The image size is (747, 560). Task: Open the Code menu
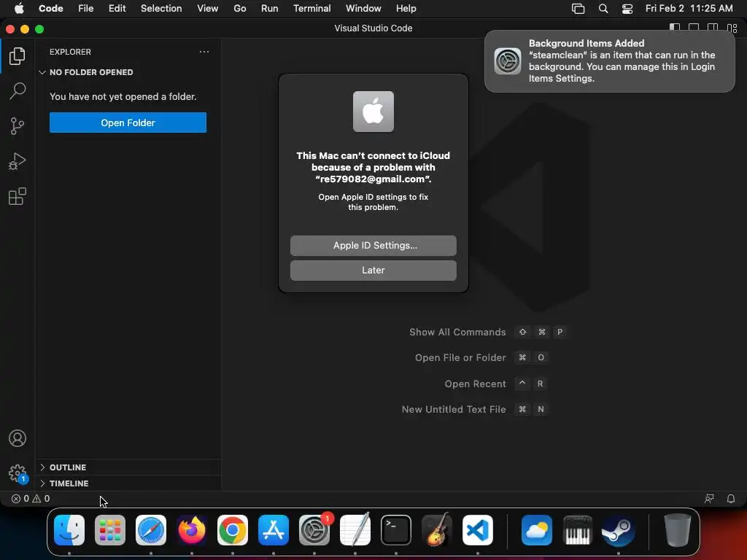click(51, 9)
